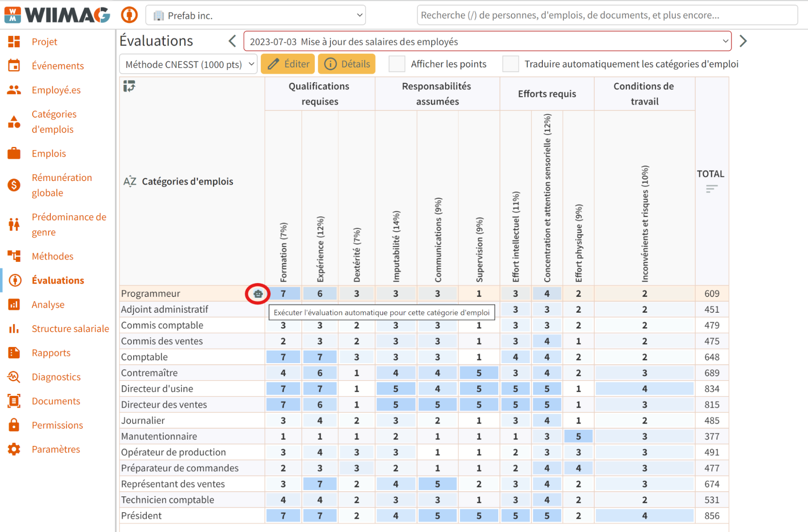
Task: Click the Directeur d'usine total 834
Action: (x=712, y=389)
